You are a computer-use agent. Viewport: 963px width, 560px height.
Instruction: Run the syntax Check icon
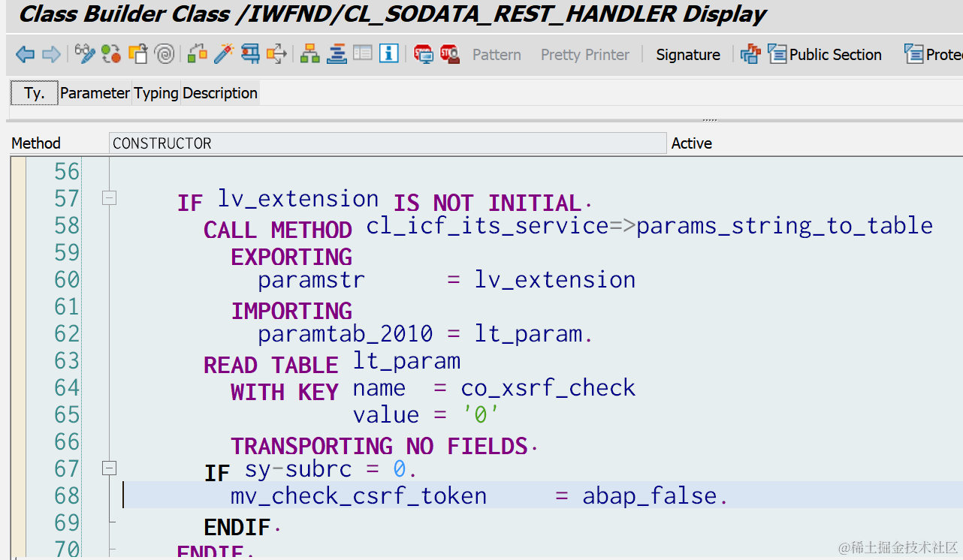pyautogui.click(x=198, y=53)
